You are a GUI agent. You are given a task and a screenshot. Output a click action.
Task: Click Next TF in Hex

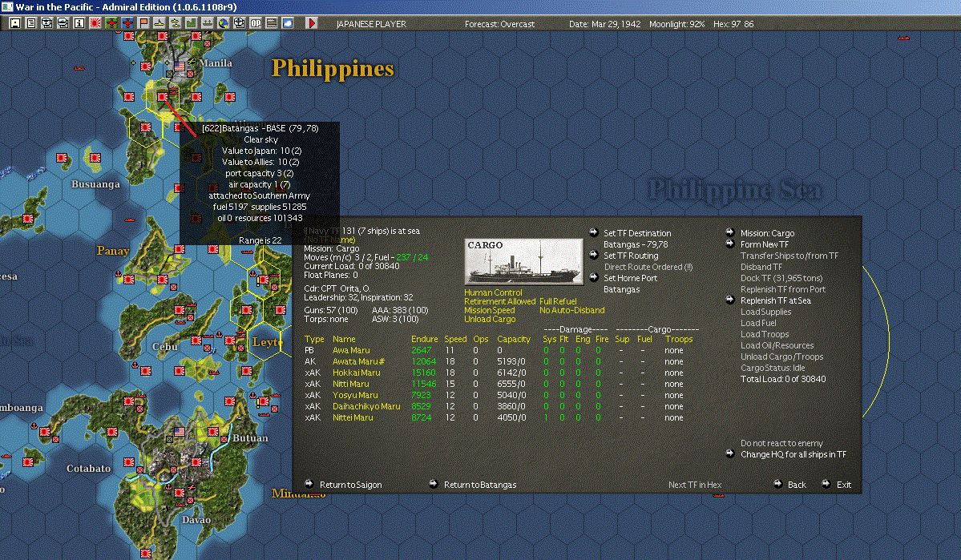click(x=694, y=485)
